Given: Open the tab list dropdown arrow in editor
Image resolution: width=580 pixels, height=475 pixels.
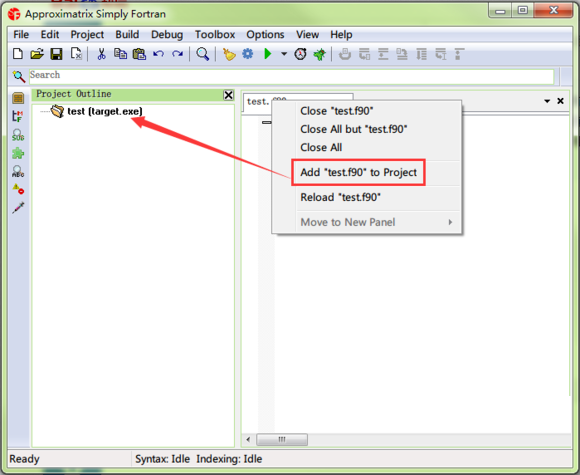Looking at the screenshot, I should (x=547, y=101).
